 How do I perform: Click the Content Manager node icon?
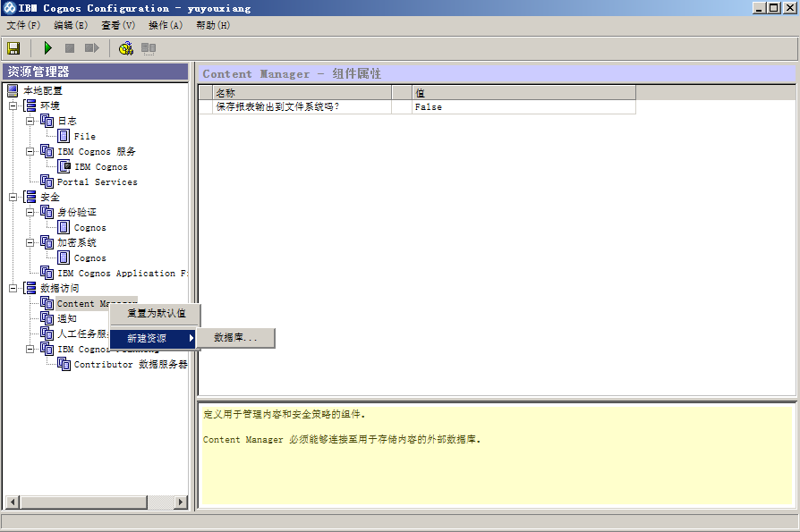[x=47, y=303]
